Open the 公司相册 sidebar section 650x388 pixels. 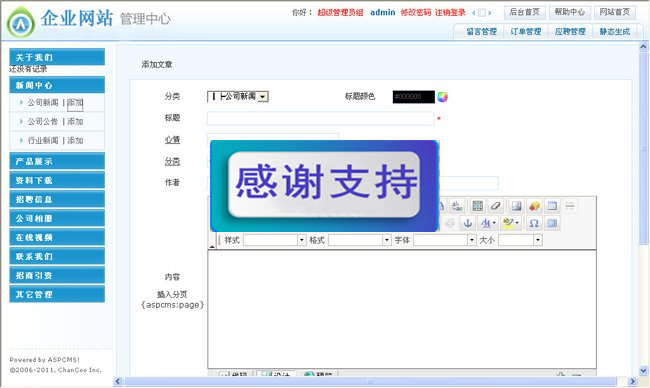[x=57, y=218]
